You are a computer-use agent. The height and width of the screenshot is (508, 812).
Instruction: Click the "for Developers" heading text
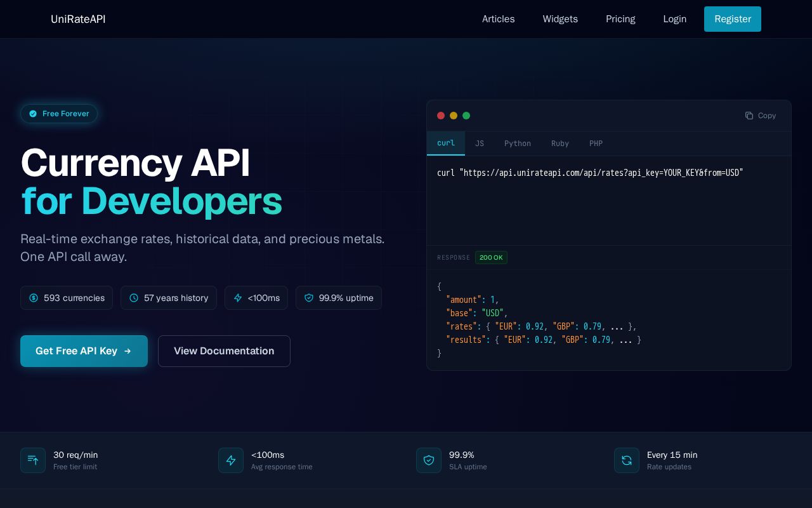[152, 201]
